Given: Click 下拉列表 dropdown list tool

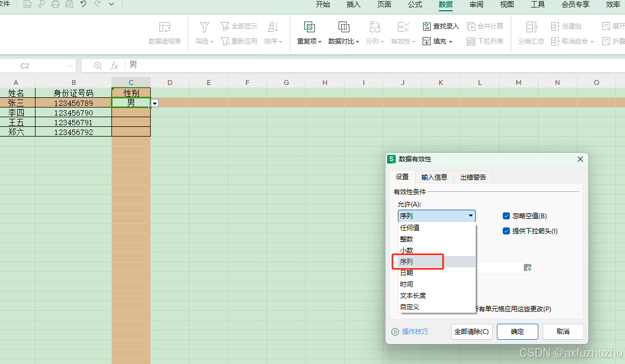Looking at the screenshot, I should tap(485, 41).
